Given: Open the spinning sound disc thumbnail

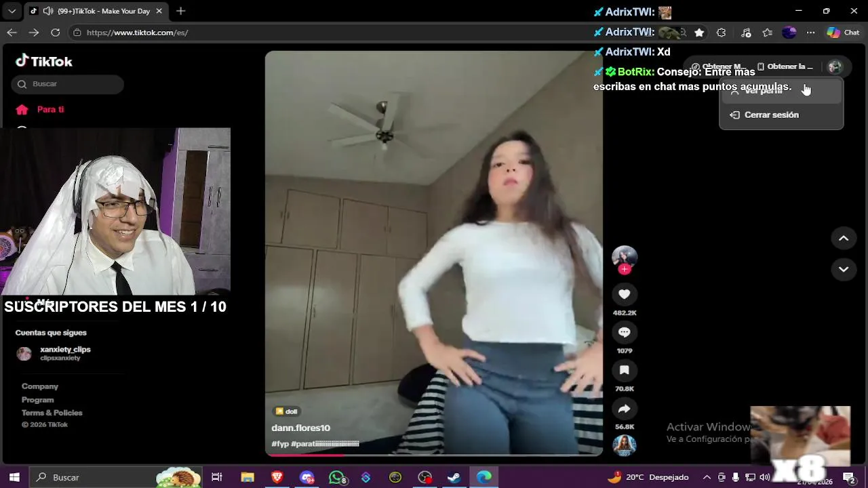Looking at the screenshot, I should click(x=624, y=445).
